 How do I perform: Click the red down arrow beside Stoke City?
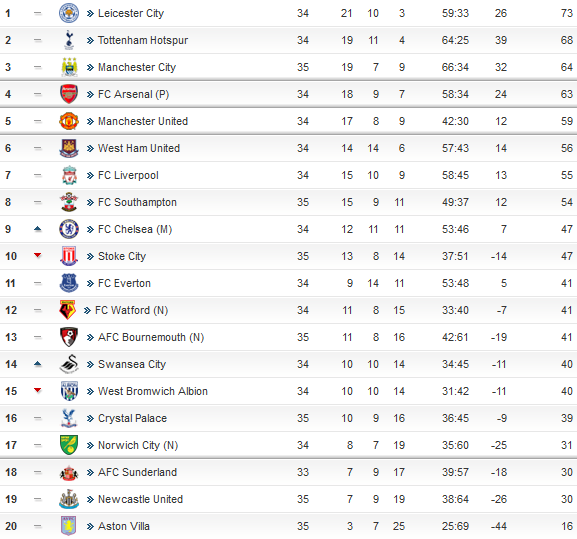pos(38,255)
